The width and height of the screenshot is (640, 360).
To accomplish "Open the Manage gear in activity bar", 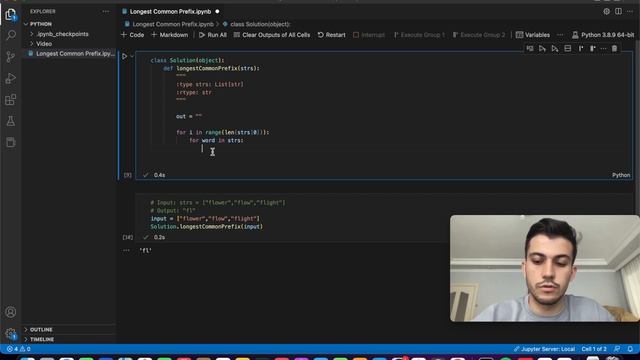I will coord(11,333).
